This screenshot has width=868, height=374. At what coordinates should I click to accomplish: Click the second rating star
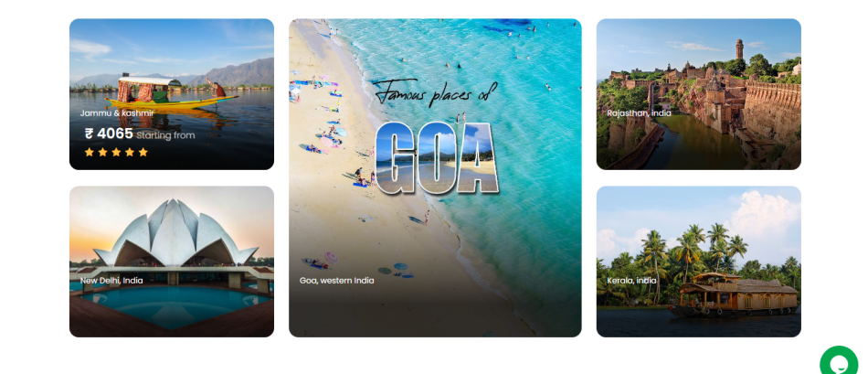pyautogui.click(x=102, y=152)
